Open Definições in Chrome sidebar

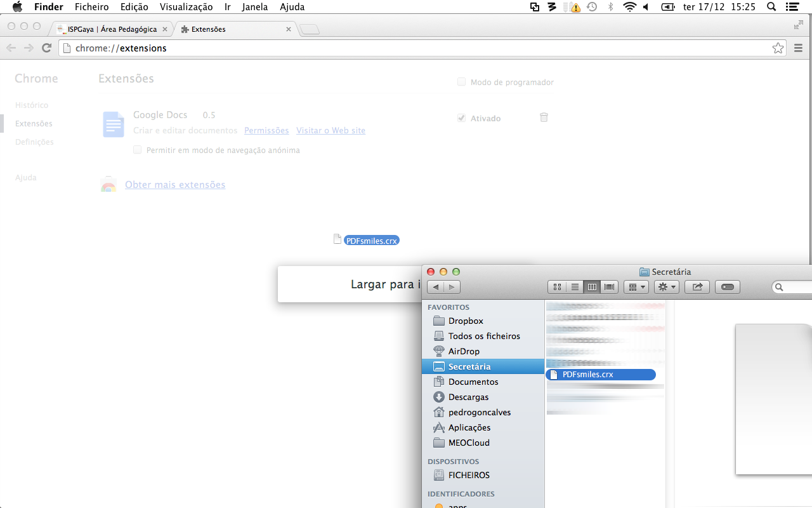pos(34,142)
